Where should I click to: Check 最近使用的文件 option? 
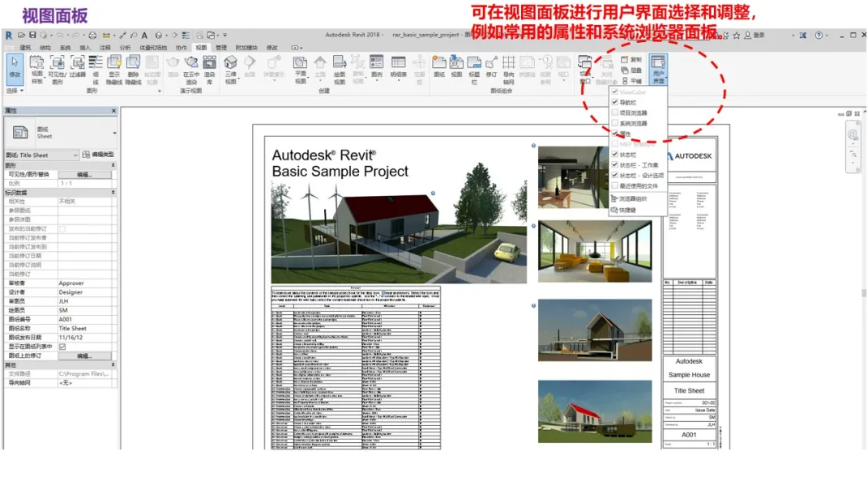pyautogui.click(x=614, y=185)
